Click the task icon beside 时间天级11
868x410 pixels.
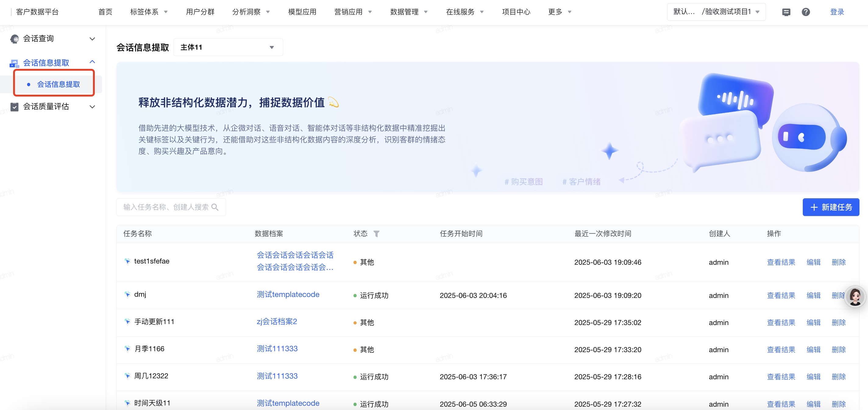tap(127, 403)
